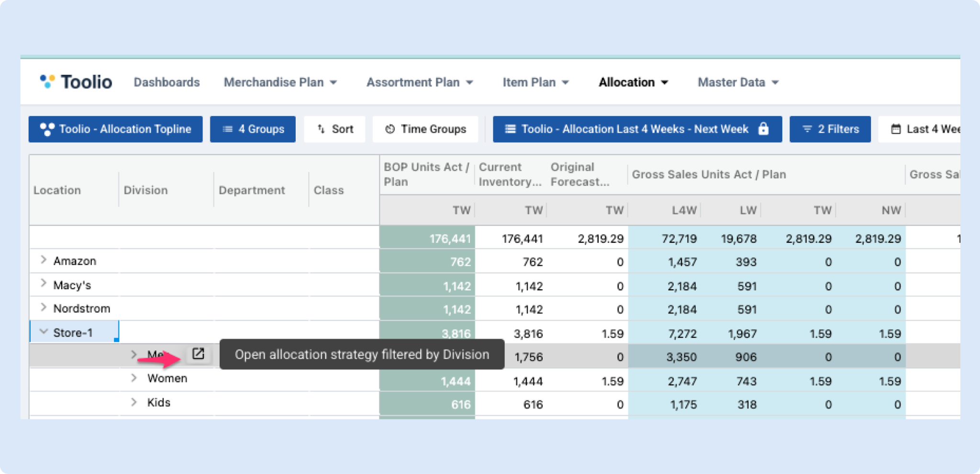Expand the Macy's row
980x474 pixels.
pos(44,283)
